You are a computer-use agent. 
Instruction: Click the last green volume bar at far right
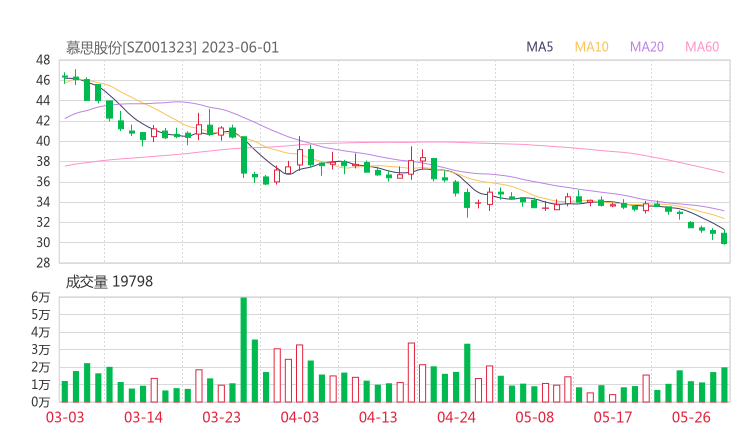pyautogui.click(x=724, y=385)
